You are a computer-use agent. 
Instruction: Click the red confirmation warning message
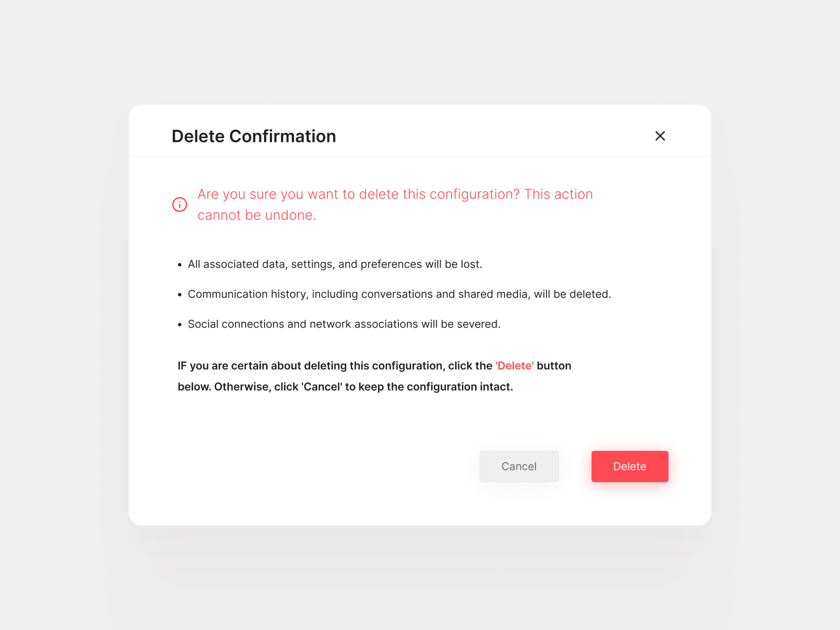tap(395, 204)
